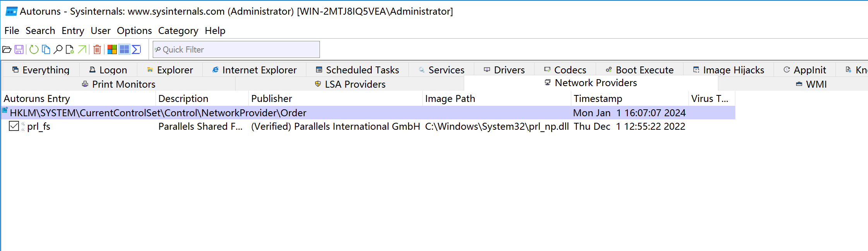Click the Jump to Entry green arrow
The height and width of the screenshot is (251, 868).
(82, 49)
